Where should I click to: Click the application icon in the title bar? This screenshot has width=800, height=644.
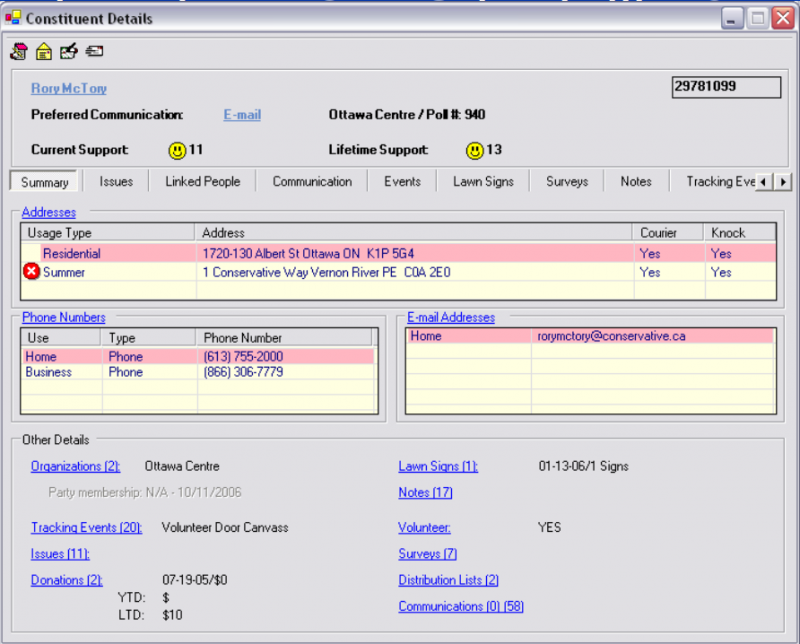pyautogui.click(x=13, y=18)
